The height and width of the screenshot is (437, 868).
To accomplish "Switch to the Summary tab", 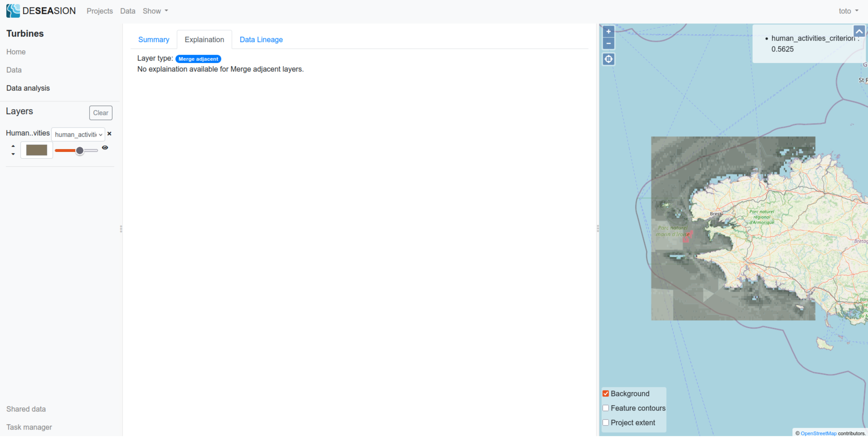I will (x=154, y=39).
